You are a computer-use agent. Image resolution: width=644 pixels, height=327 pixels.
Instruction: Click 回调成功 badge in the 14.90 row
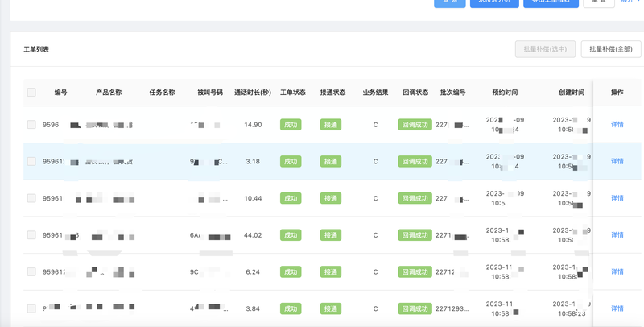coord(415,125)
